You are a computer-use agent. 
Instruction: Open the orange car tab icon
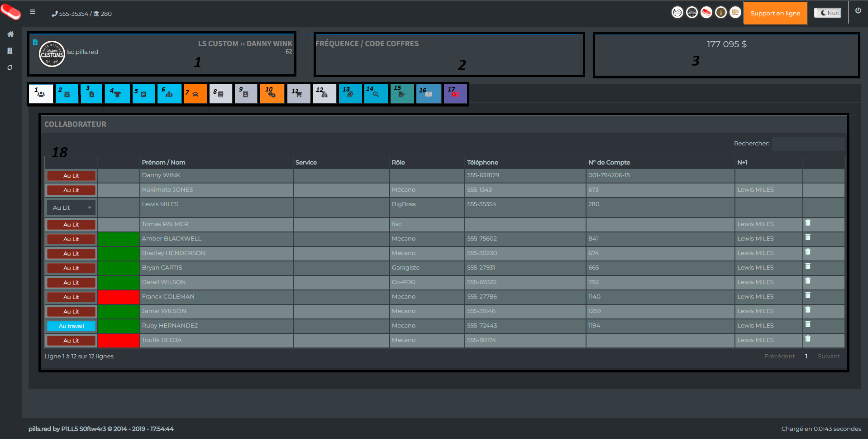pos(196,94)
